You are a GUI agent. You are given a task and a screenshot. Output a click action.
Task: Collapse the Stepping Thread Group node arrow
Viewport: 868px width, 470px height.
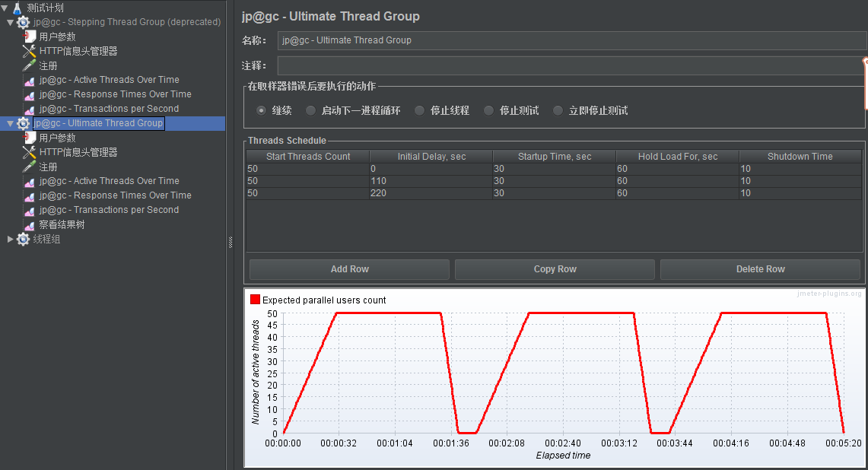[10, 22]
